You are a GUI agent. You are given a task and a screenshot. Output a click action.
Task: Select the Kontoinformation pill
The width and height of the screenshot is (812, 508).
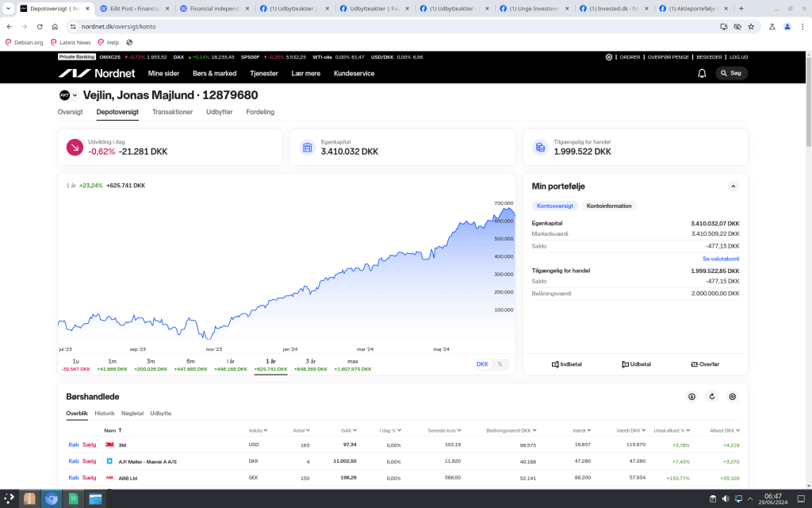click(609, 206)
